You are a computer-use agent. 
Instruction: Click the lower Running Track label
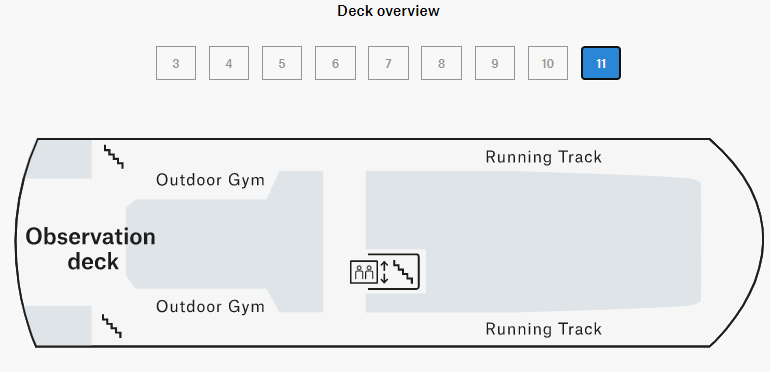point(544,329)
